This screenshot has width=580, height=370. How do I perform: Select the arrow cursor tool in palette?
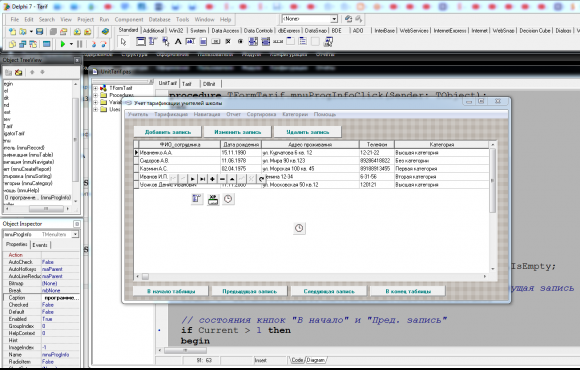123,42
